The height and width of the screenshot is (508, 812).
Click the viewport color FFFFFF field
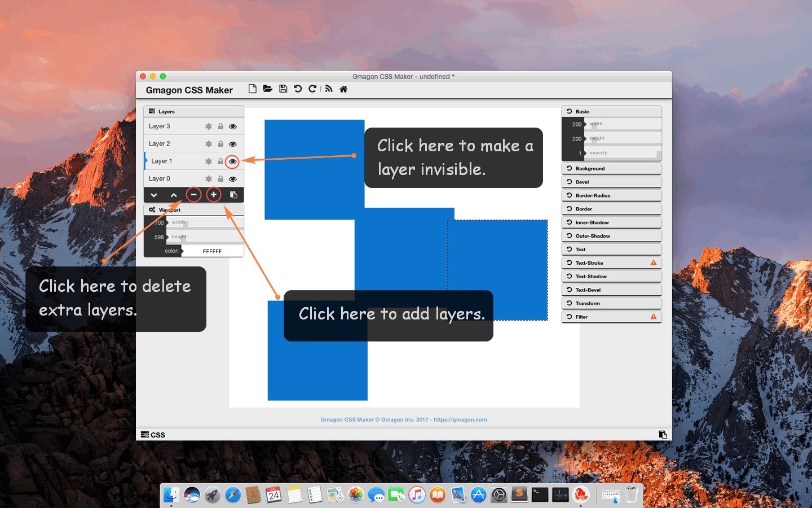[x=212, y=251]
